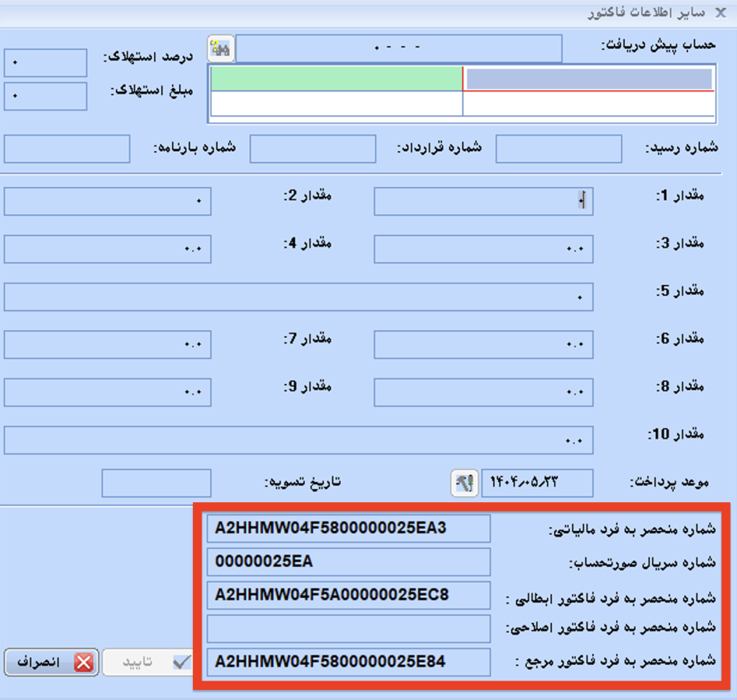Close the سایر اطلاعات فاکتور dialog
The image size is (737, 700).
(x=720, y=13)
